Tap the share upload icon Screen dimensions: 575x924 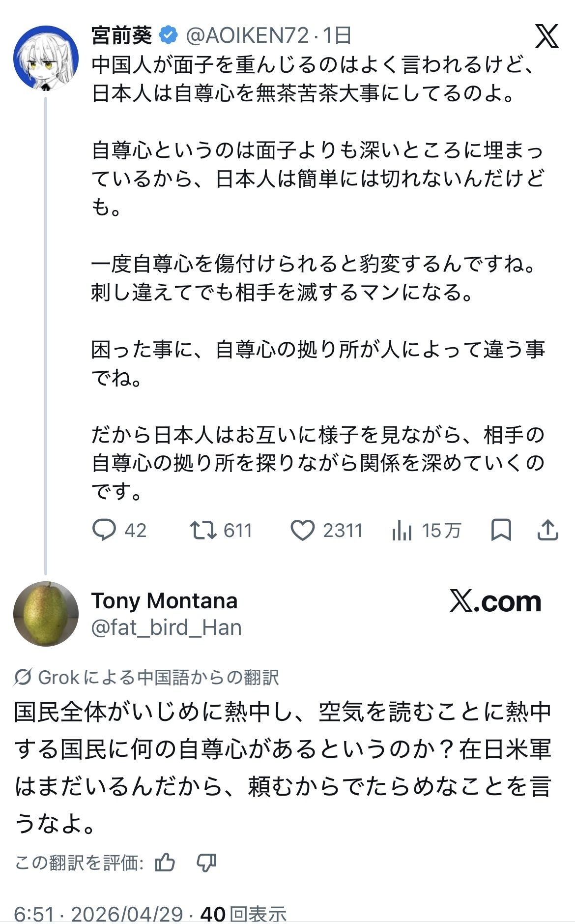pyautogui.click(x=547, y=530)
